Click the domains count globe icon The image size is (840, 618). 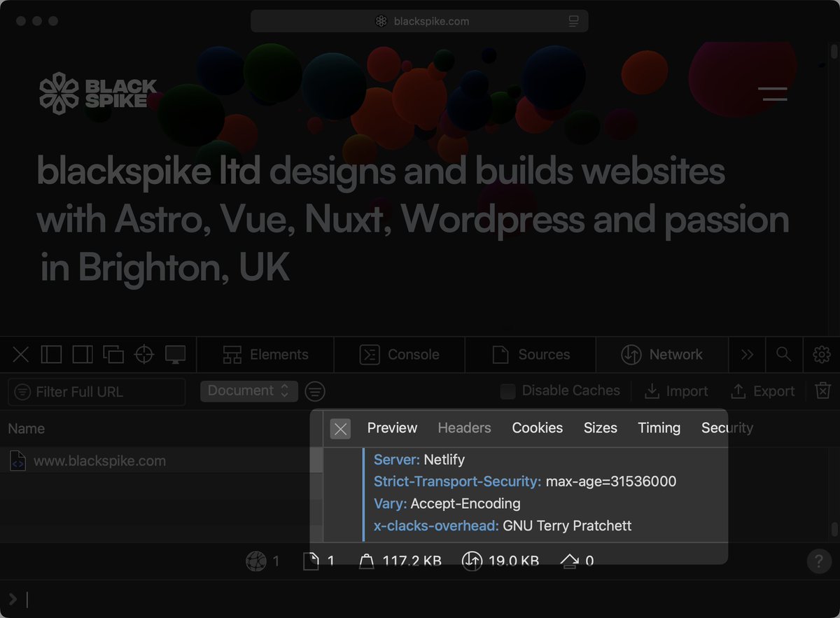coord(256,561)
